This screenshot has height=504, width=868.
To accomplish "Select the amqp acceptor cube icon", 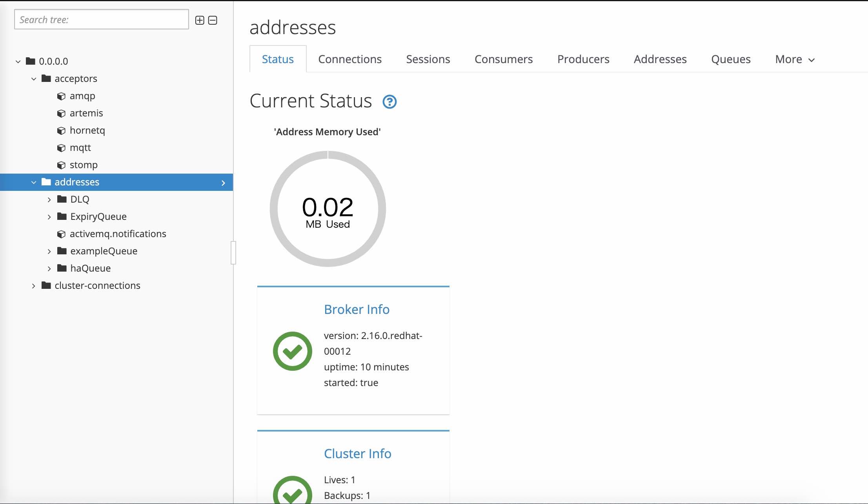I will tap(61, 96).
